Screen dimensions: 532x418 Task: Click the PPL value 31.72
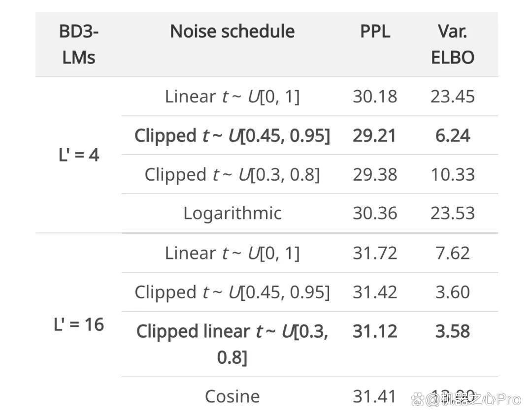375,253
